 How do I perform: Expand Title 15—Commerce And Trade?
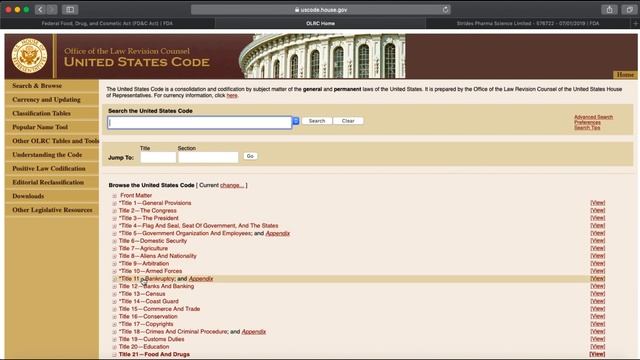click(115, 309)
